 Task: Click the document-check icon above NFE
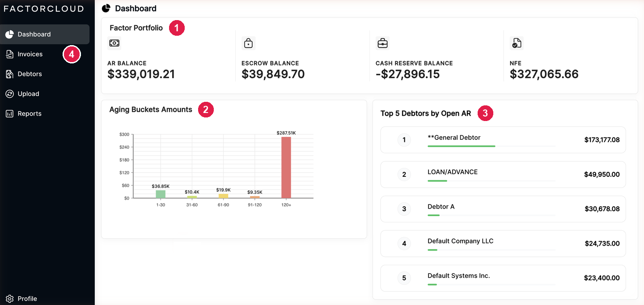[x=517, y=43]
